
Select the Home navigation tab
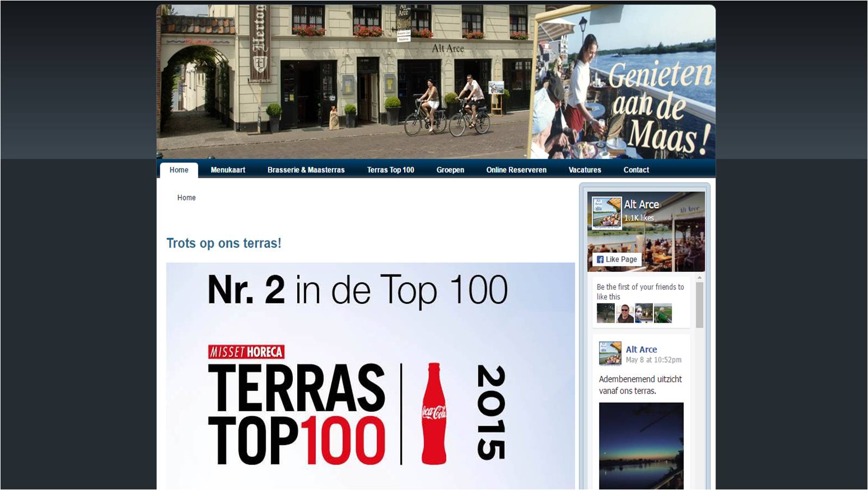[179, 170]
